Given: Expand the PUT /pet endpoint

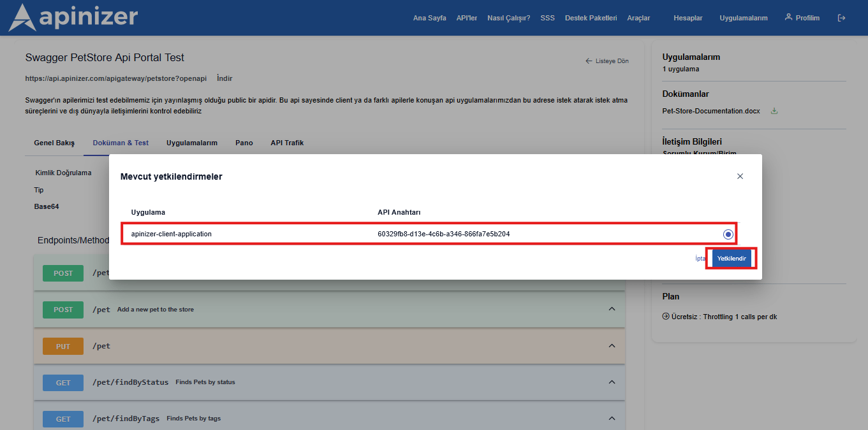Looking at the screenshot, I should [x=329, y=346].
